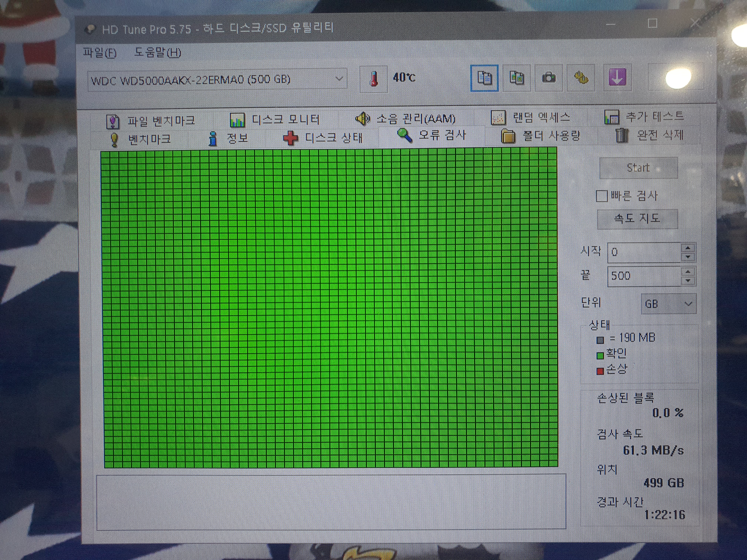The height and width of the screenshot is (560, 747).
Task: Close the HD Tune Pro window
Action: pyautogui.click(x=695, y=23)
